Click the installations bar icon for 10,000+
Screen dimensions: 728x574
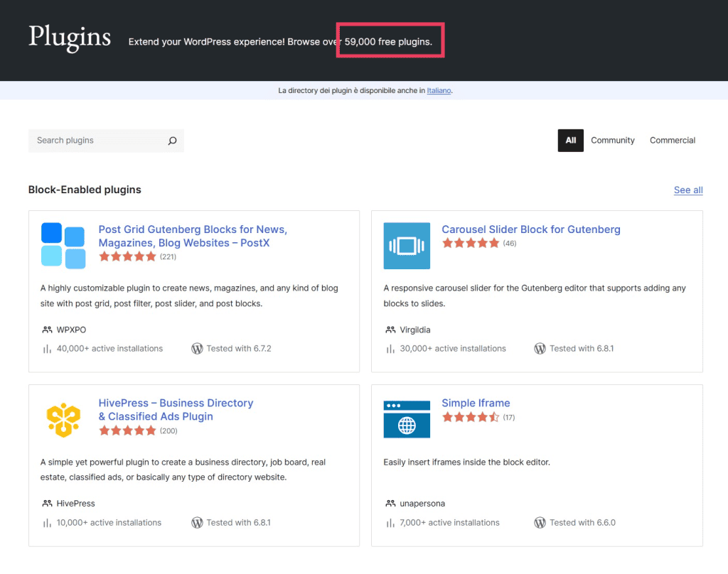pos(47,523)
